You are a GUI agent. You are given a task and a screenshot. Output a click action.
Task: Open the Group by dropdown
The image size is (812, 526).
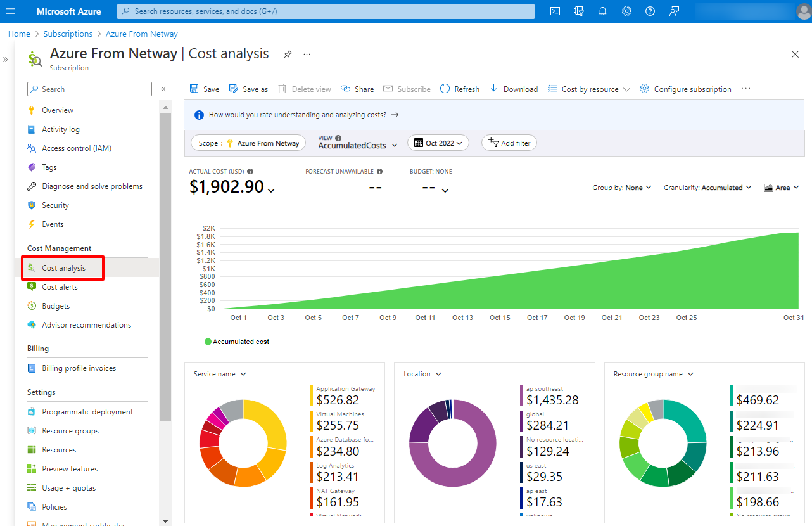click(622, 188)
